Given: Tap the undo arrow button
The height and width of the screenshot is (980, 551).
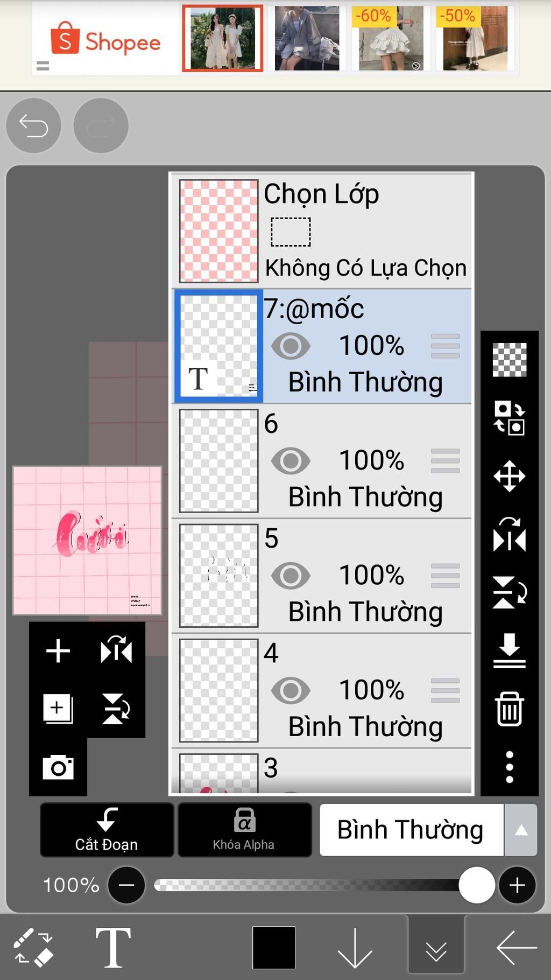Looking at the screenshot, I should click(33, 126).
